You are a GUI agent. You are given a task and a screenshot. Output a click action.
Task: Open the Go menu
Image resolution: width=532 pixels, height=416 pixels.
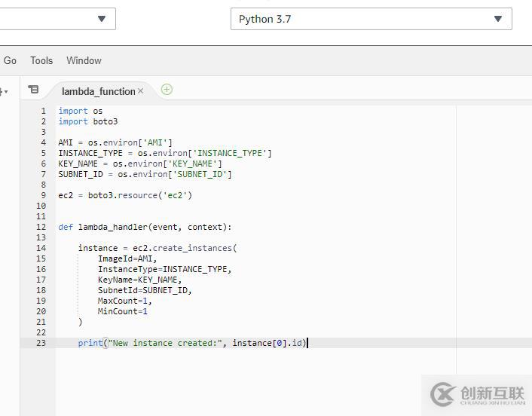pyautogui.click(x=10, y=61)
